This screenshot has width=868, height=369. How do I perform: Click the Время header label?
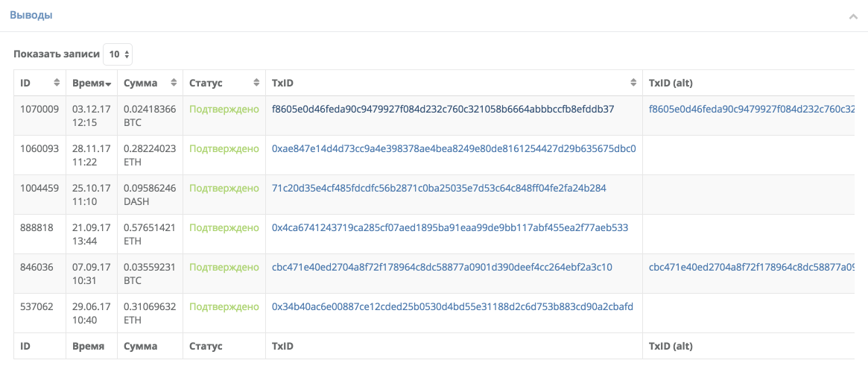[87, 83]
